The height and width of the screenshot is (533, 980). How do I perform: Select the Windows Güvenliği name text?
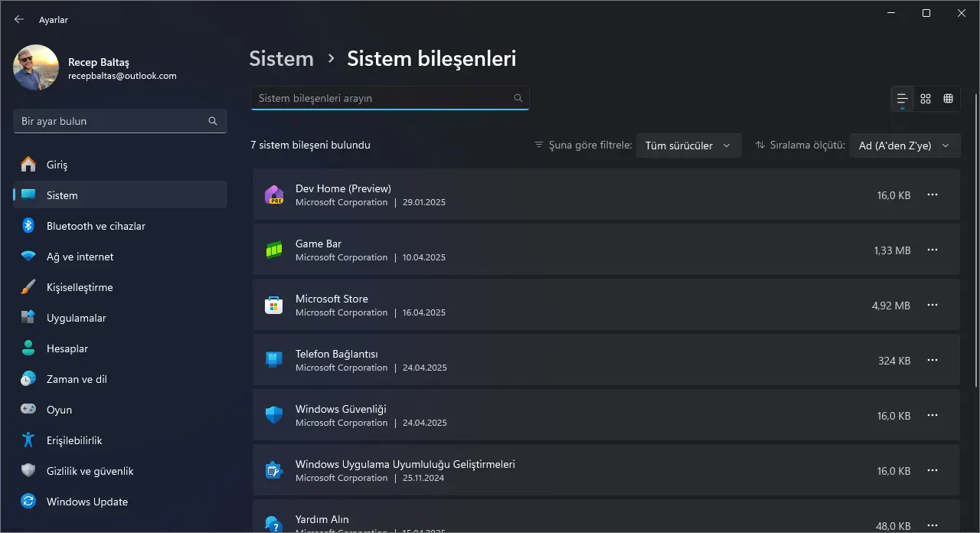[341, 409]
